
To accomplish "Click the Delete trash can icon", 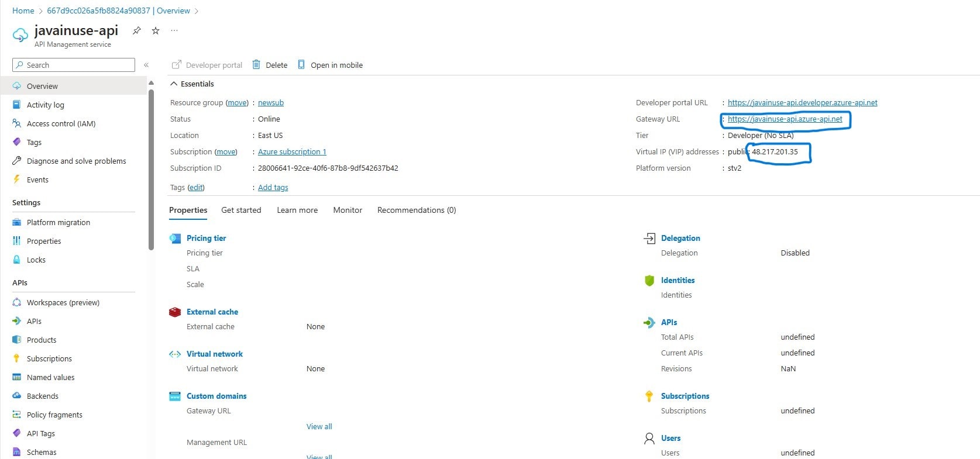I will click(256, 64).
